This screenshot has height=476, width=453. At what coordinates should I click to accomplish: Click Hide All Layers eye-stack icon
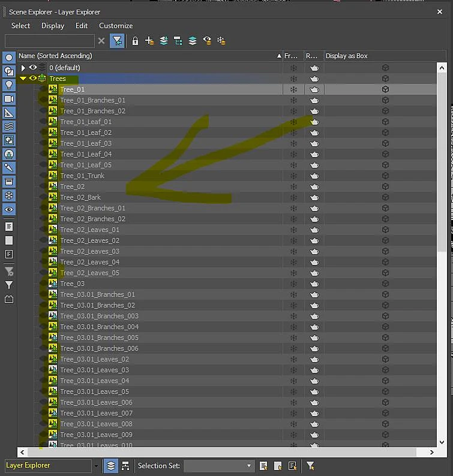point(207,41)
